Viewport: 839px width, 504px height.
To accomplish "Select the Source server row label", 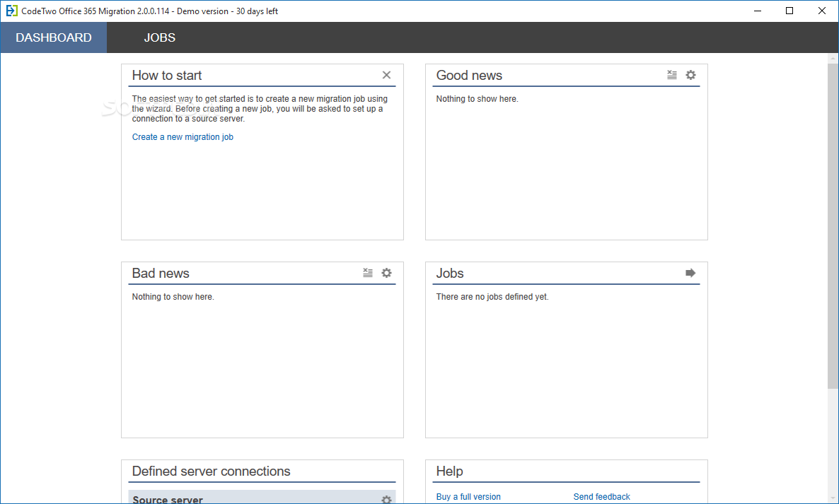I will click(168, 500).
